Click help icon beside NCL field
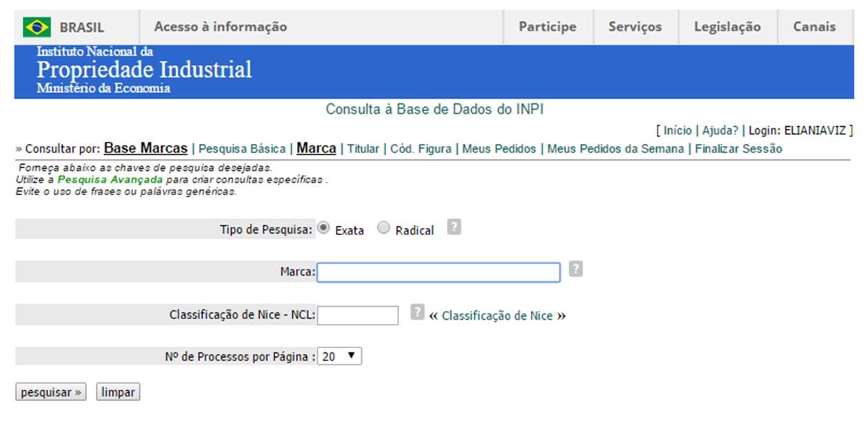 tap(417, 312)
